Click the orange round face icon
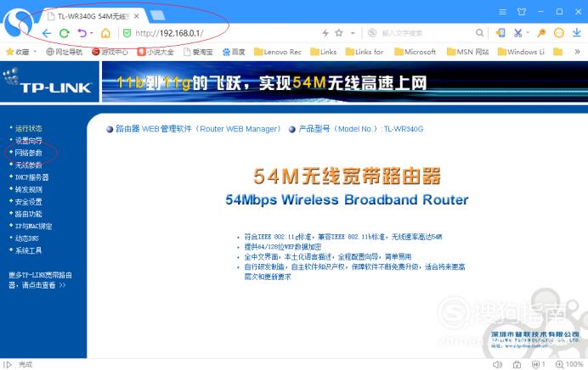 pyautogui.click(x=559, y=33)
